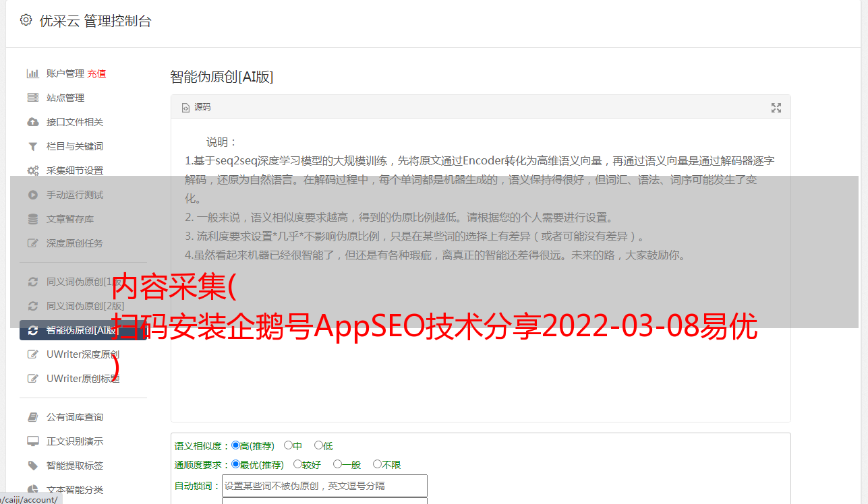868x504 pixels.
Task: Click the server icon for 站点管理
Action: [32, 98]
